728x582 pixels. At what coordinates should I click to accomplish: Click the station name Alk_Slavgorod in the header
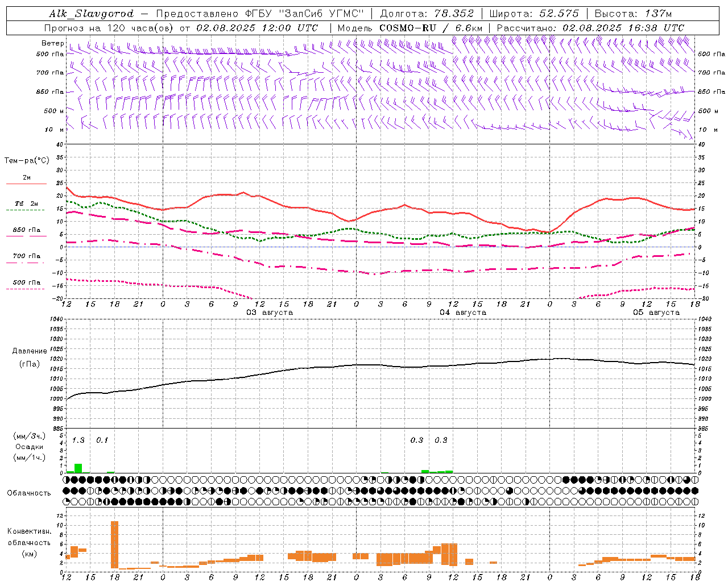click(92, 14)
